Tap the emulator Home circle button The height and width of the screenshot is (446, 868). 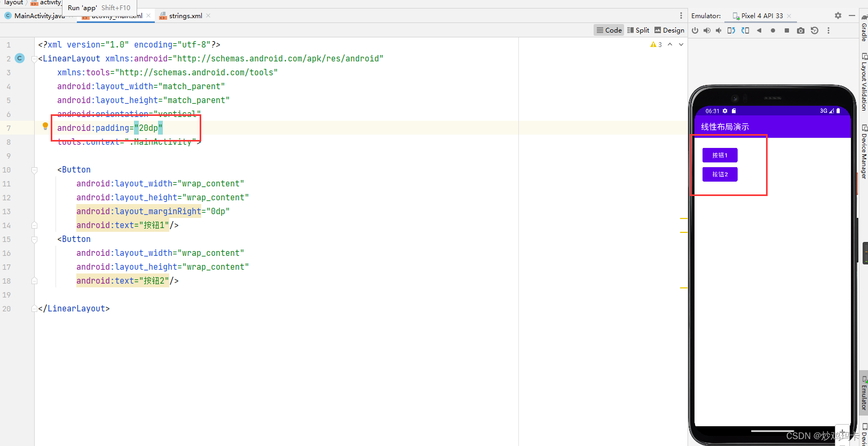tap(773, 30)
